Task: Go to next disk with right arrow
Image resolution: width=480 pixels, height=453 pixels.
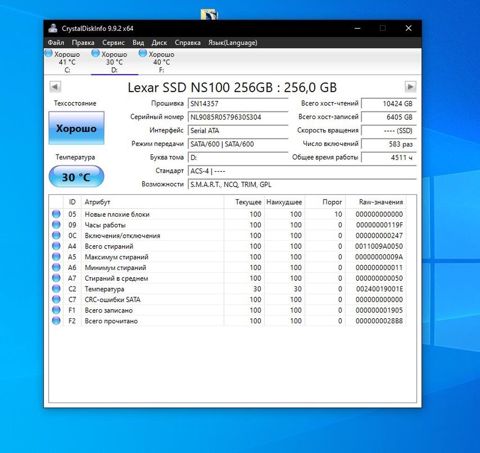Action: pos(410,87)
